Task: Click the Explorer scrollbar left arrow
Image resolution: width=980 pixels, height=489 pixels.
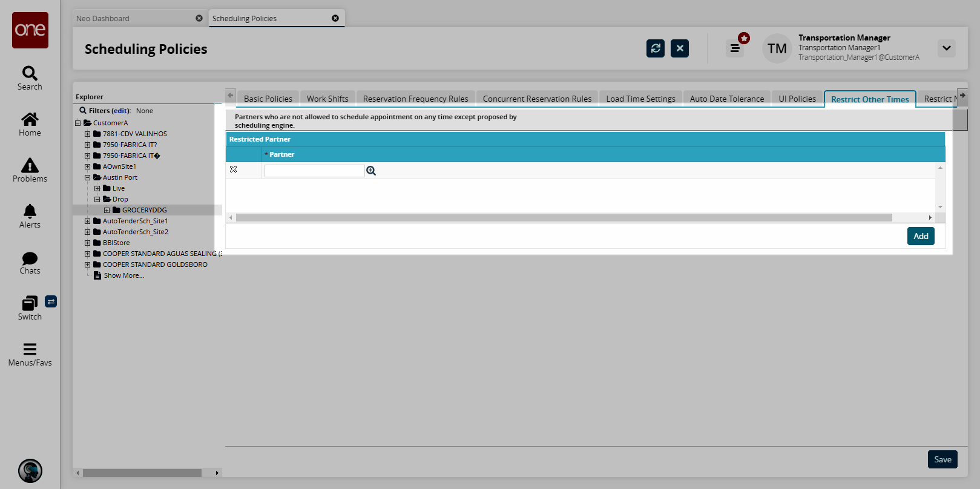Action: pyautogui.click(x=77, y=473)
